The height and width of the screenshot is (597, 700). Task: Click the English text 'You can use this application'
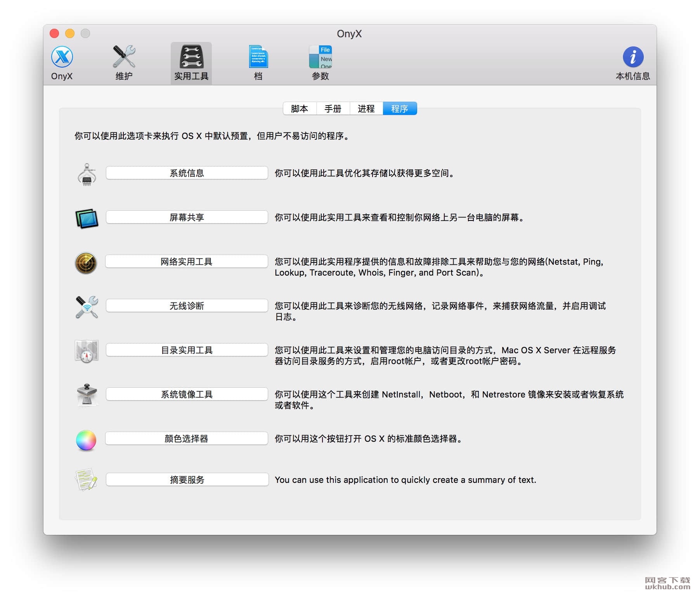tap(405, 480)
